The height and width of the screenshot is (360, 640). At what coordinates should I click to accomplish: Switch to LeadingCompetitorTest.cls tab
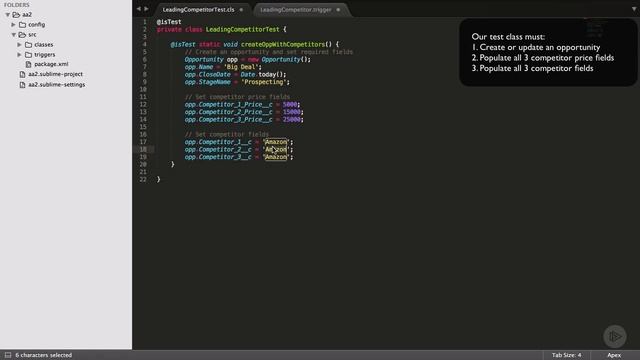tap(198, 9)
